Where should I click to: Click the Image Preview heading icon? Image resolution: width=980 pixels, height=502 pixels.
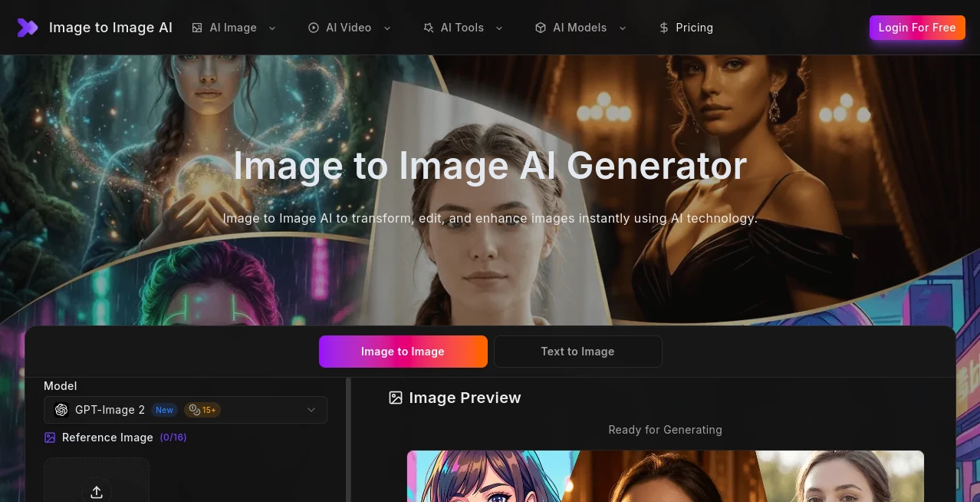click(396, 398)
